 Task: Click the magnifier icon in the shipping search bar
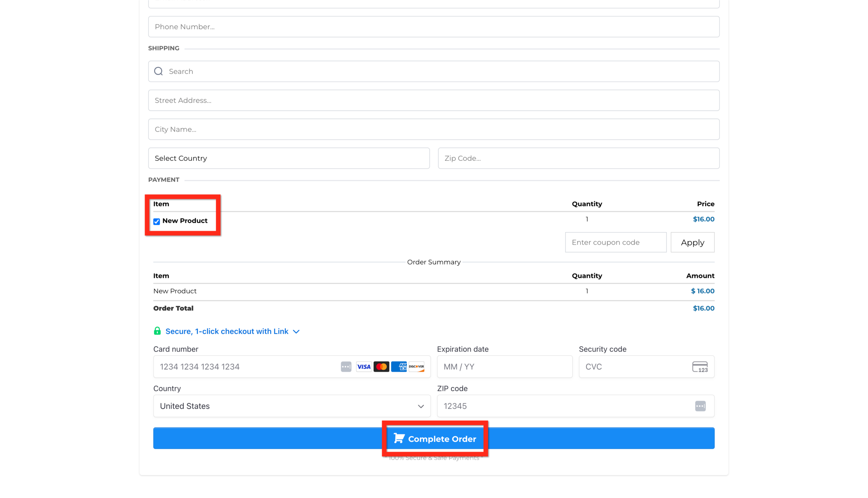[x=158, y=71]
